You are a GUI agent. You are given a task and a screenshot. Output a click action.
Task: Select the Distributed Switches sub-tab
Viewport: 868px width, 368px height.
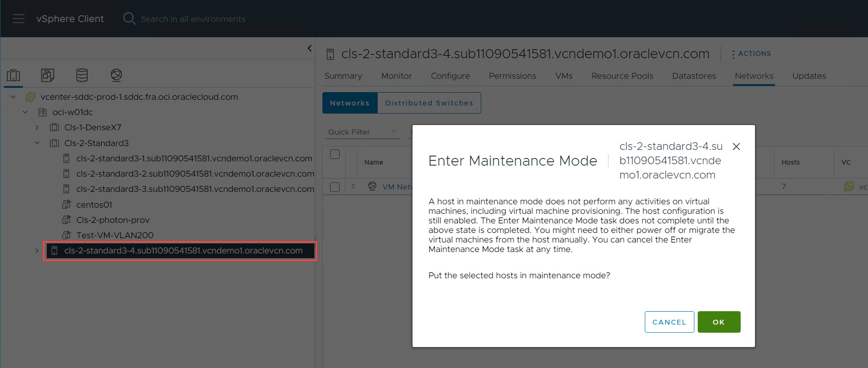pos(429,103)
